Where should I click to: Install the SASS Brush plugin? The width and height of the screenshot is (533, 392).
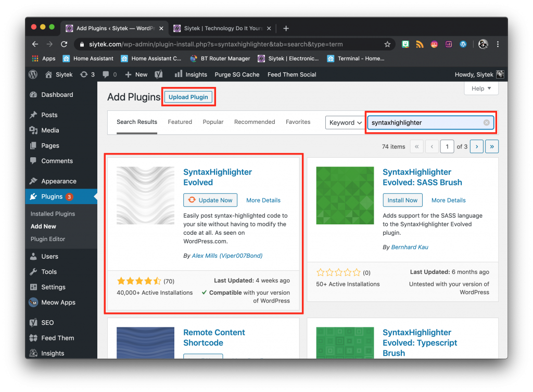(x=402, y=200)
